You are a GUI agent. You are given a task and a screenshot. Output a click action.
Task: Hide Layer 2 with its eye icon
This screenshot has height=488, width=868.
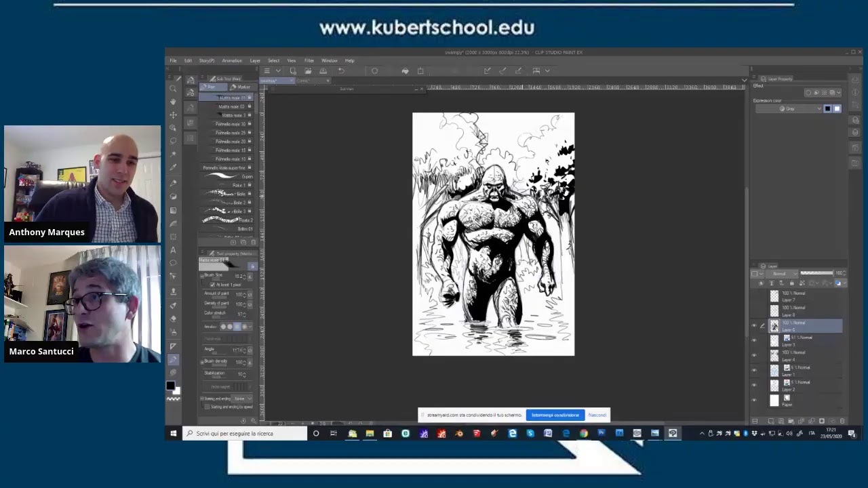coord(753,385)
